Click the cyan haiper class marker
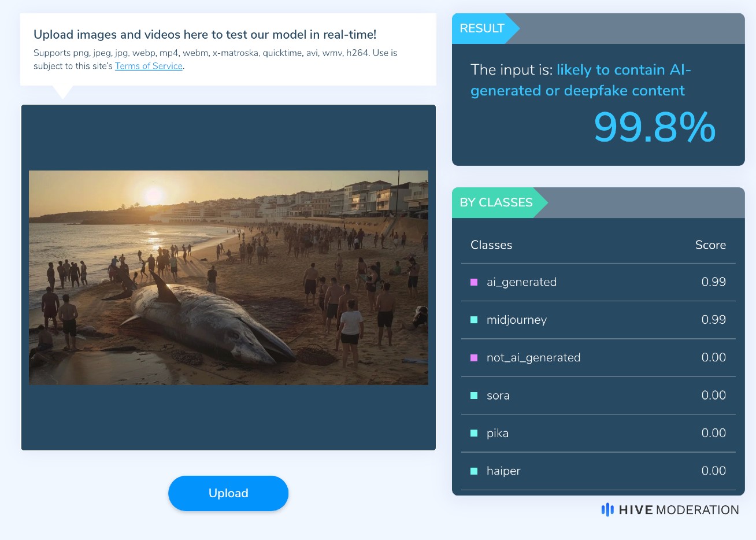756x540 pixels. [x=474, y=471]
